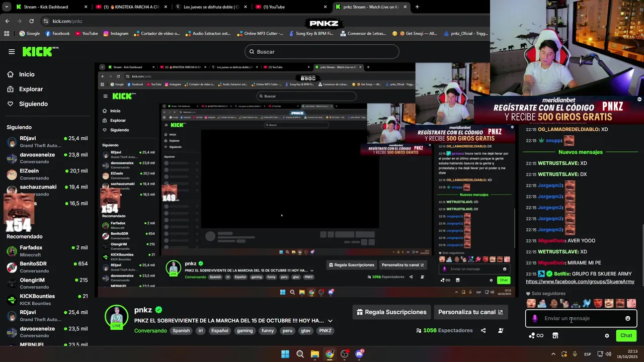The image size is (644, 362).
Task: Open the Instagram bookmark
Action: [116, 34]
